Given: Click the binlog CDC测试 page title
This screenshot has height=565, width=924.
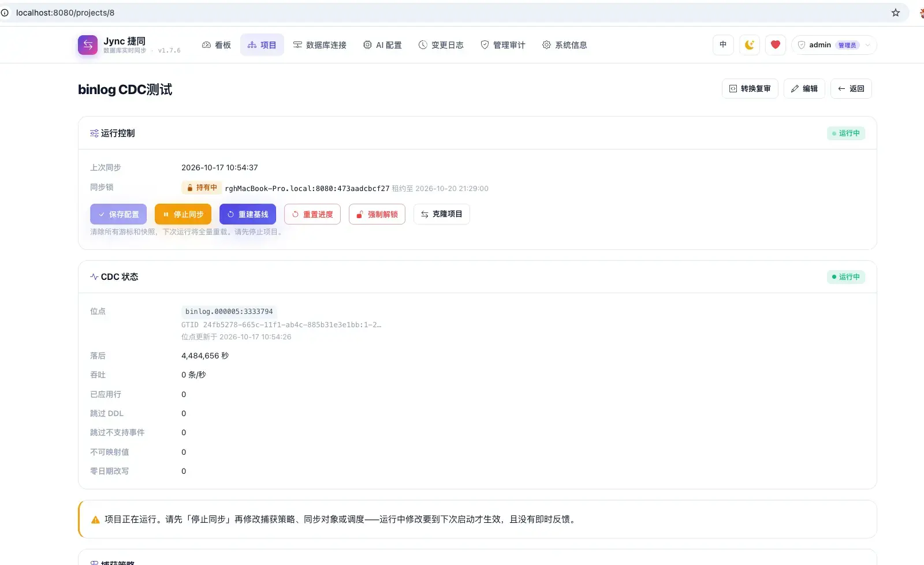Looking at the screenshot, I should coord(125,89).
